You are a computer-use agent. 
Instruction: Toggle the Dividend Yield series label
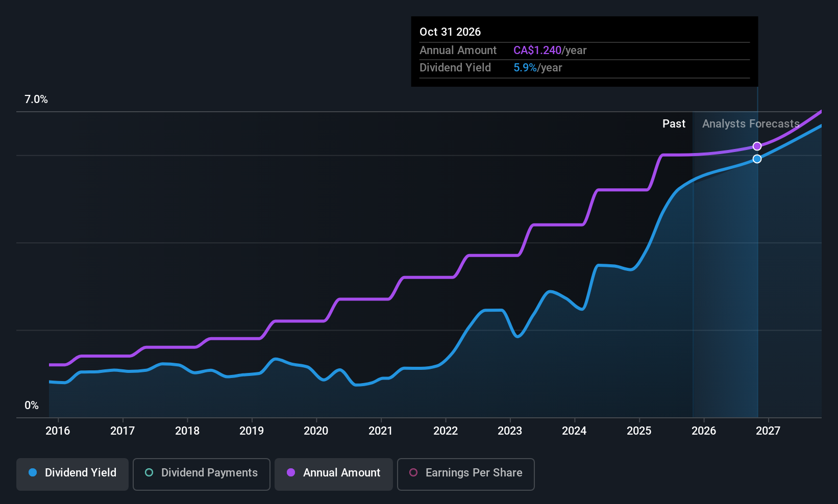pos(81,472)
